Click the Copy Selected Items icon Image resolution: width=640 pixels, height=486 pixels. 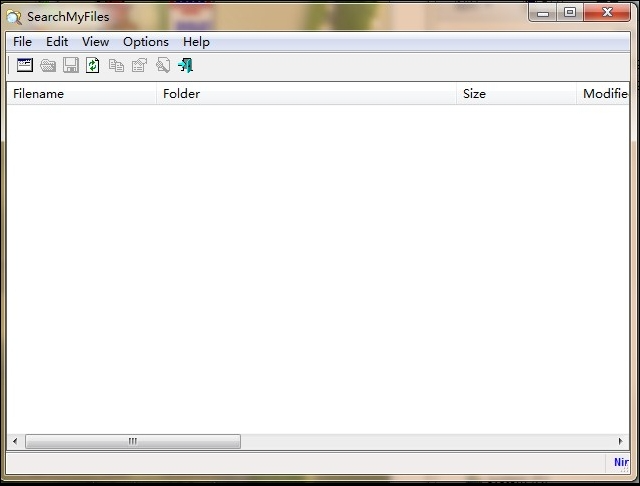click(x=116, y=65)
